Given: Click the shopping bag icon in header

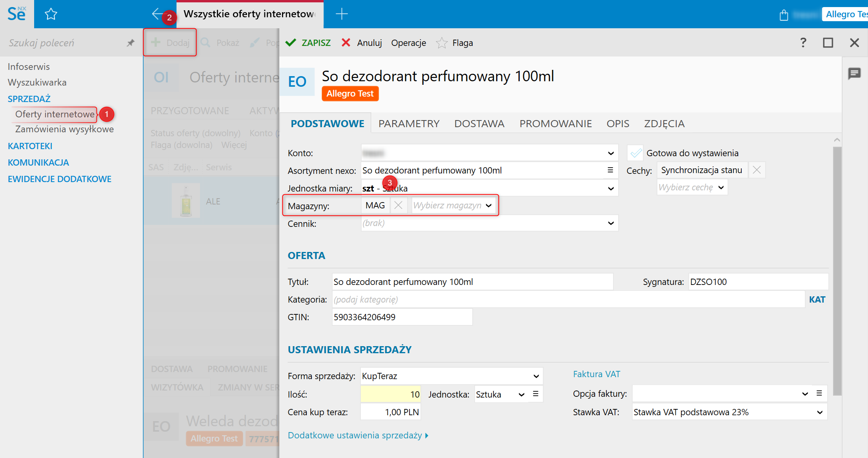Looking at the screenshot, I should coord(784,15).
